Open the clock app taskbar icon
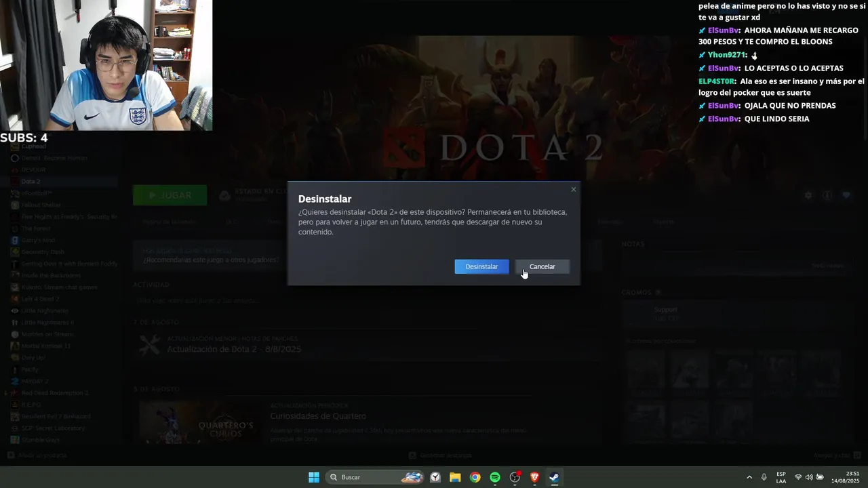The width and height of the screenshot is (868, 488). [x=435, y=477]
